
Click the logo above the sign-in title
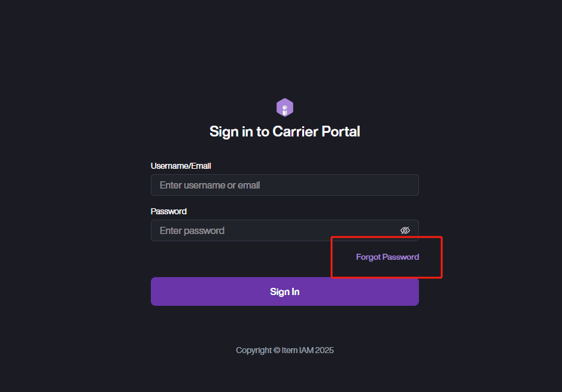[x=285, y=108]
